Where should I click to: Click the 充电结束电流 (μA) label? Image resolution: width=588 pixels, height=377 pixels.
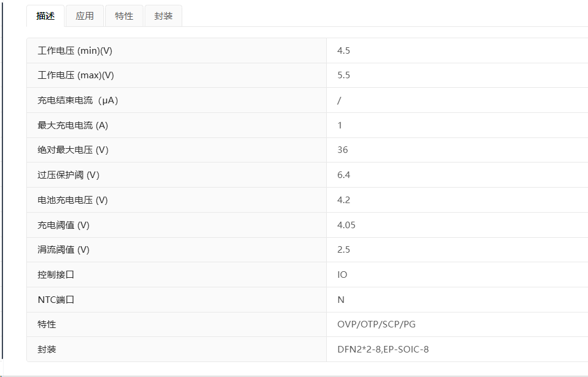[78, 100]
